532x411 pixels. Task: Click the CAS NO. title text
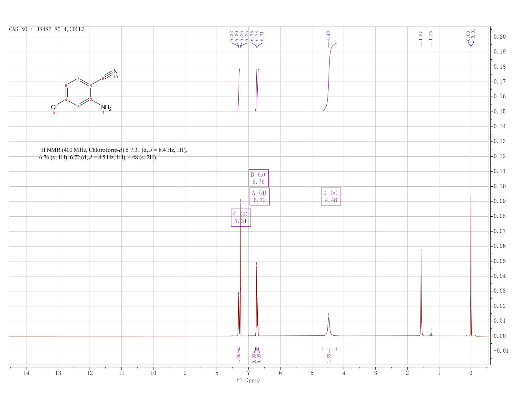point(47,29)
